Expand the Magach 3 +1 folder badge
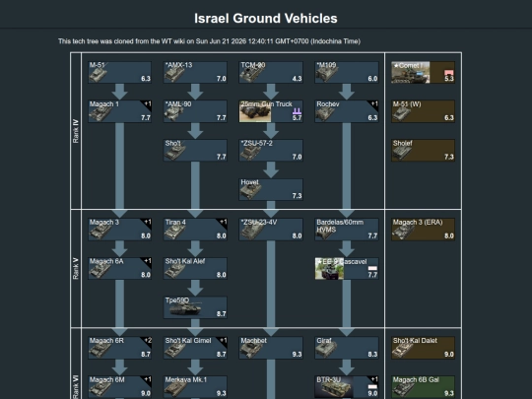Viewport: 532px width, 399px height. [147, 223]
